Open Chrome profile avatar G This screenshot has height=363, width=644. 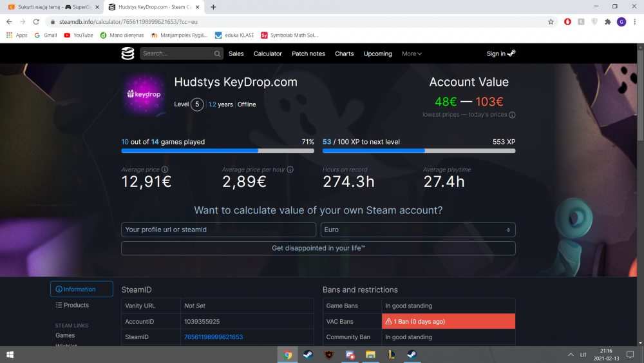pos(621,22)
